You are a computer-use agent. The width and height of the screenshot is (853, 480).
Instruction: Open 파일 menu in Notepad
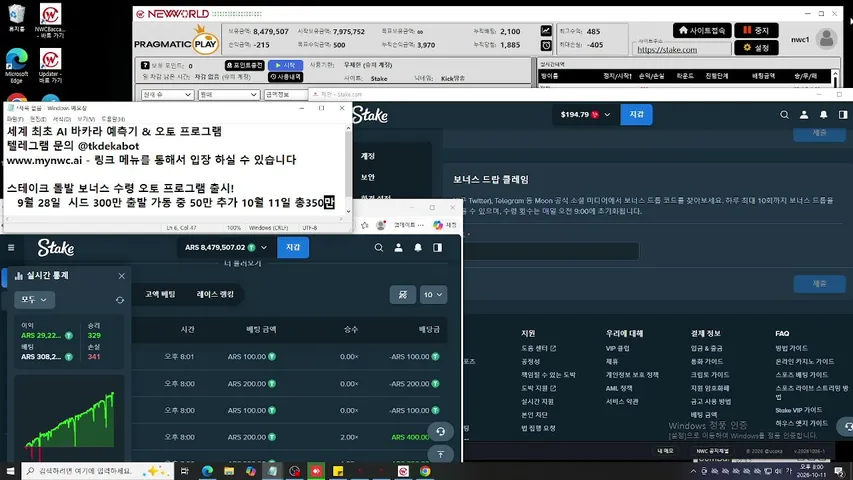15,119
